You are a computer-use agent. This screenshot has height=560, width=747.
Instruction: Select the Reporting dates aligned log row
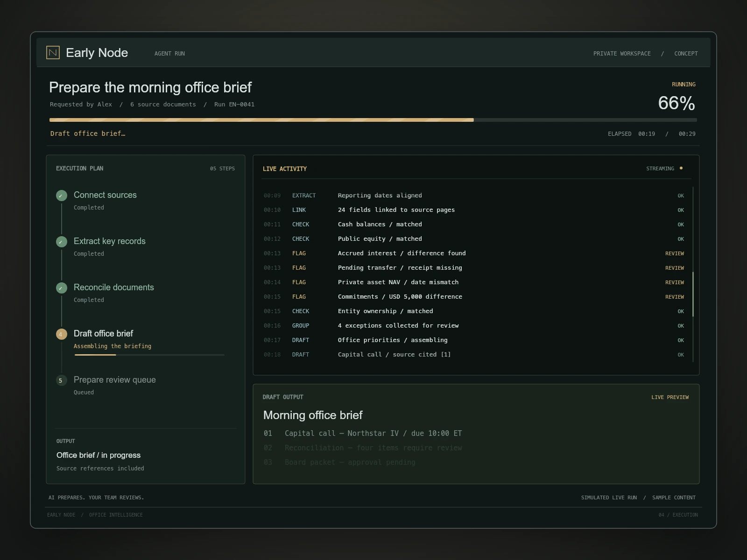click(474, 196)
